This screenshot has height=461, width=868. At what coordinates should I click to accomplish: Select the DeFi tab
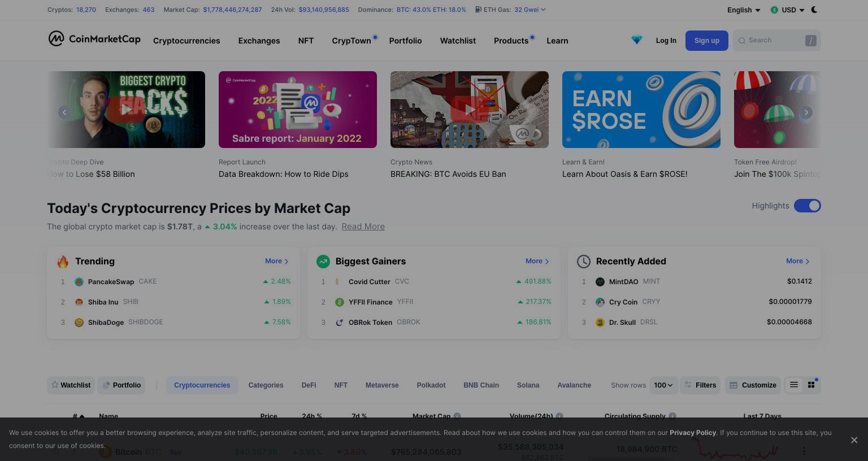(x=309, y=385)
